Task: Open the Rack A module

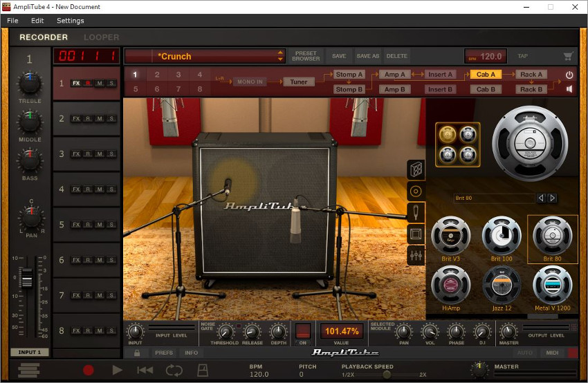Action: coord(531,74)
